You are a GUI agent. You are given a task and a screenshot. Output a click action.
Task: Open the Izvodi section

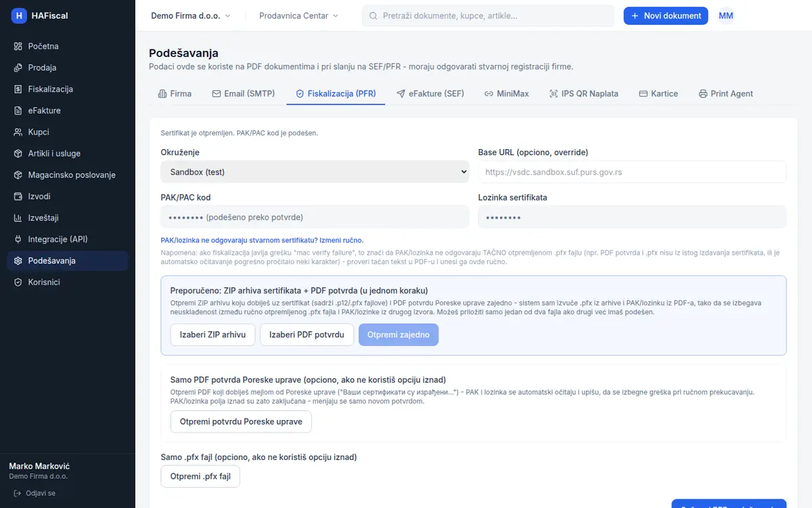[x=68, y=196]
